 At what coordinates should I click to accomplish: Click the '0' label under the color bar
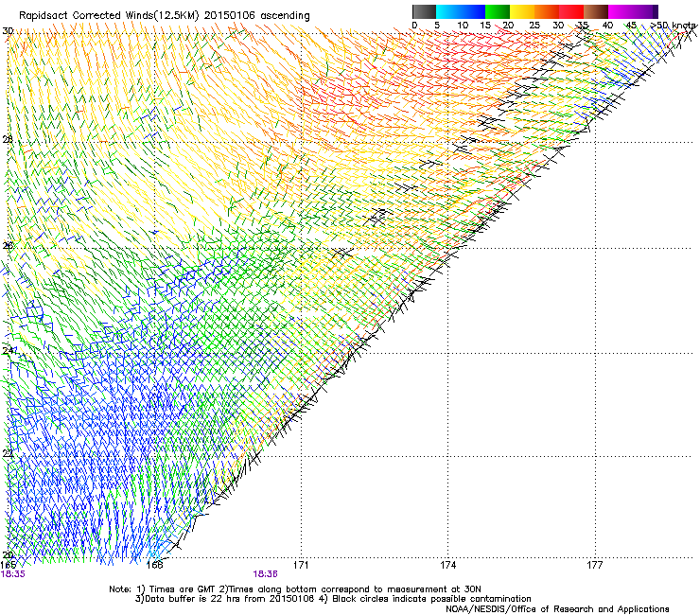pos(414,26)
